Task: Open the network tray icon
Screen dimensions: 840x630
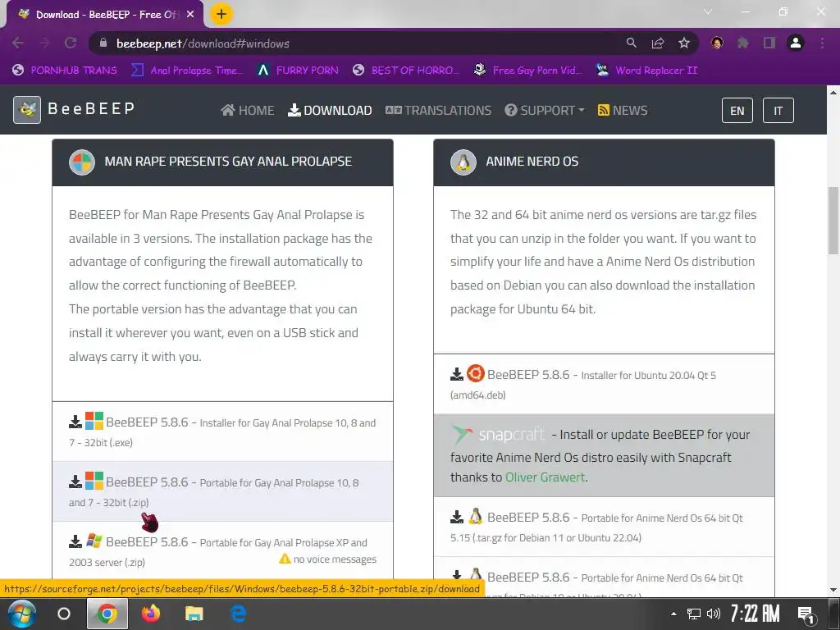Action: (694, 614)
